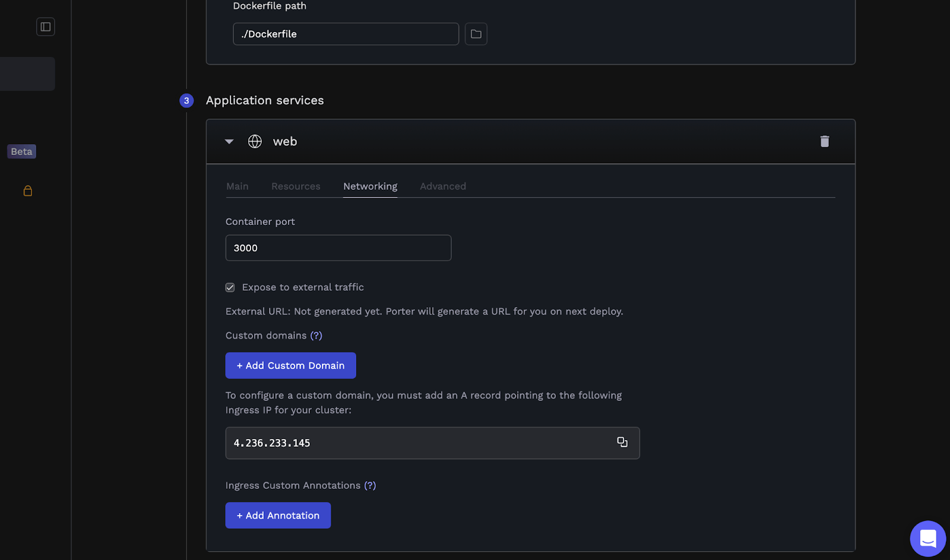Select the Networking tab
The image size is (950, 560).
click(370, 186)
